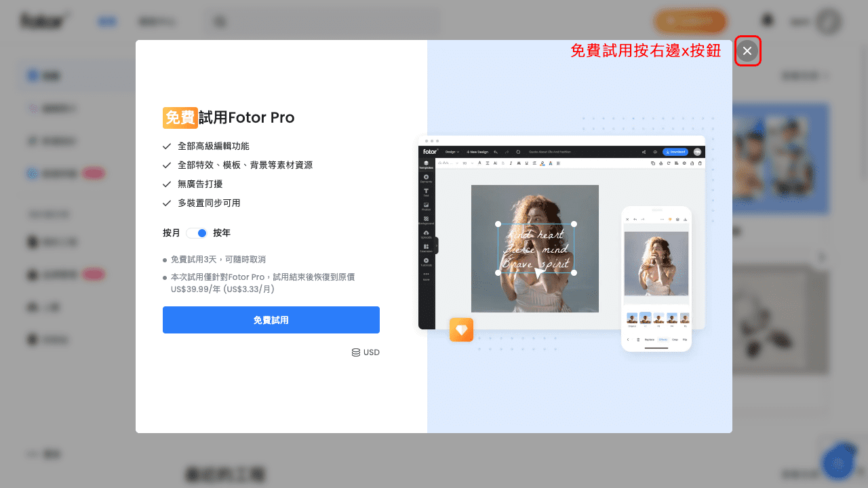Click the blue billing toggle switch
Viewport: 868px width, 488px height.
pos(197,232)
